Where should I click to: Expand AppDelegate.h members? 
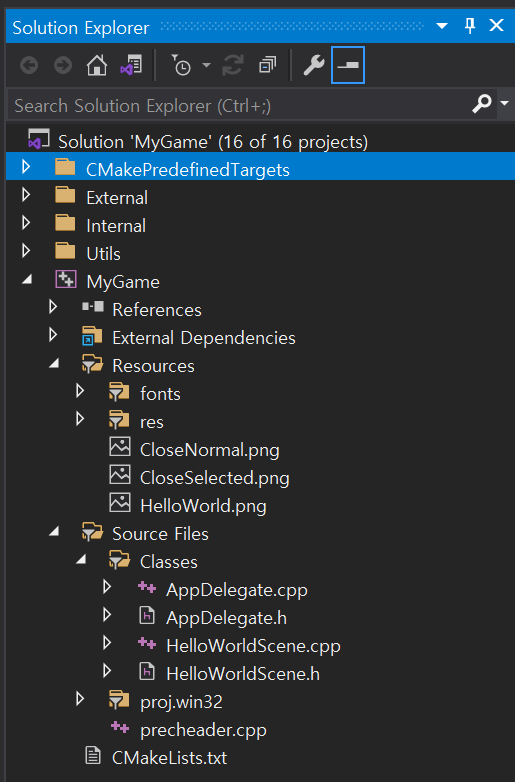(x=107, y=614)
